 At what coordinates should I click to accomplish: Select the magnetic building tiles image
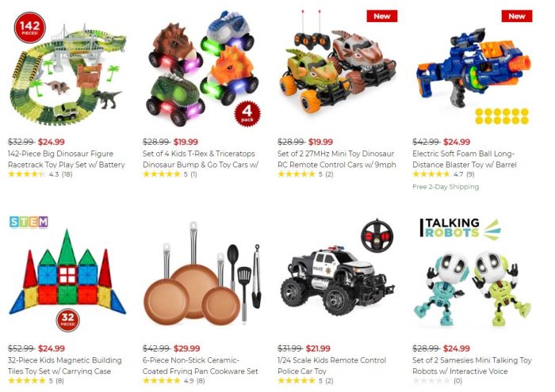pyautogui.click(x=67, y=275)
